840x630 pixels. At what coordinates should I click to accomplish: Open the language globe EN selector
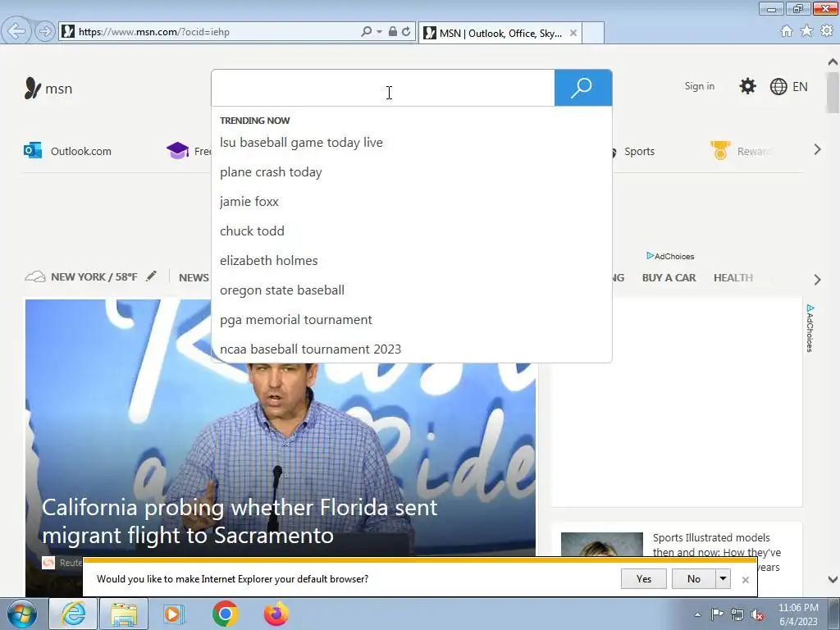[x=788, y=86]
